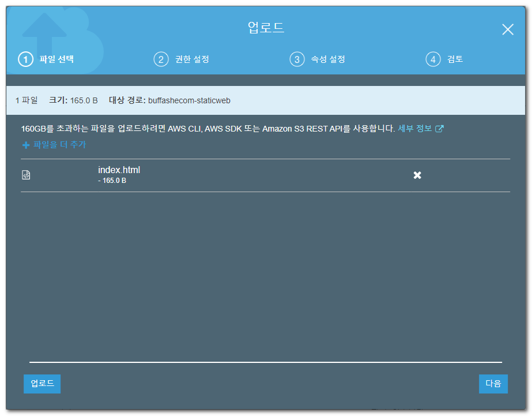
Task: Click the step 1 circle icon
Action: point(25,59)
